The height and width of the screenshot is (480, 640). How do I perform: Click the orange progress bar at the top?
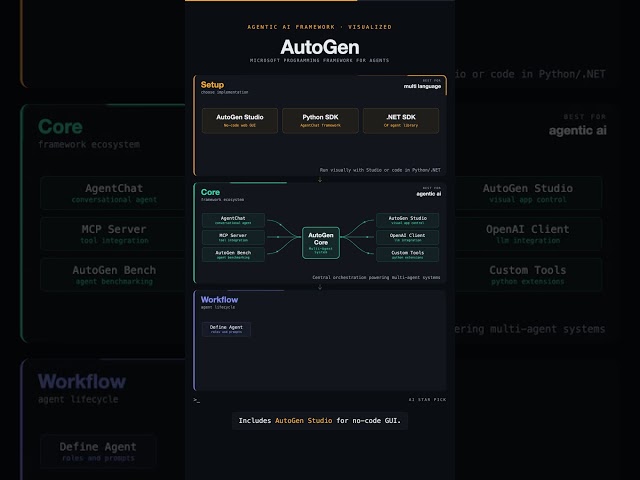[x=271, y=0]
